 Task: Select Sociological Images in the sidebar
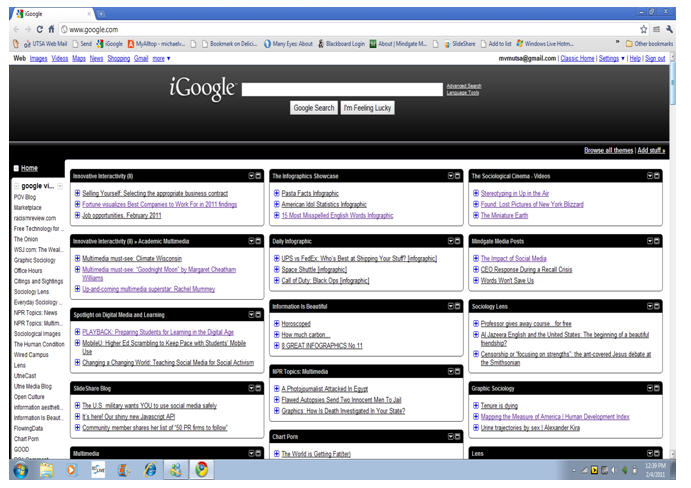tap(37, 334)
